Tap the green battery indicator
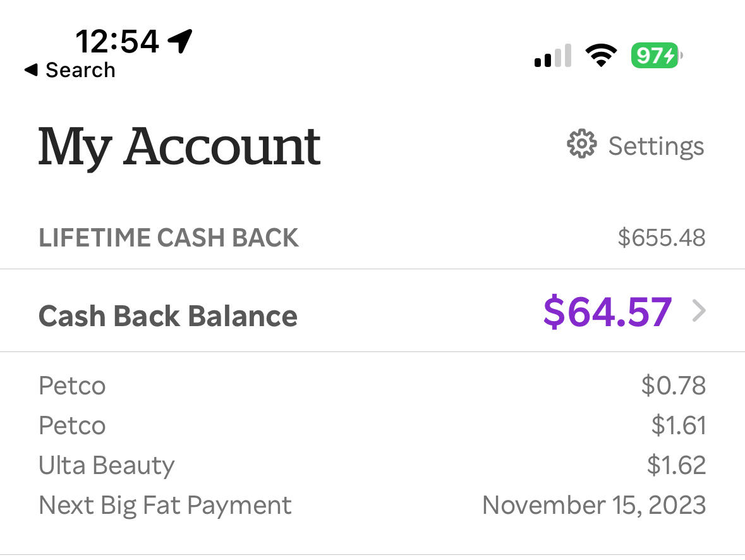 click(x=657, y=56)
